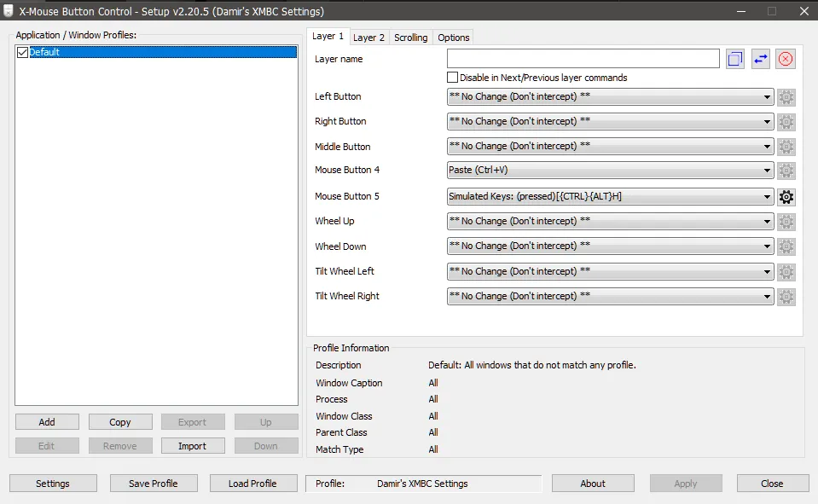Click the gear icon beside Wheel Up

[x=786, y=222]
